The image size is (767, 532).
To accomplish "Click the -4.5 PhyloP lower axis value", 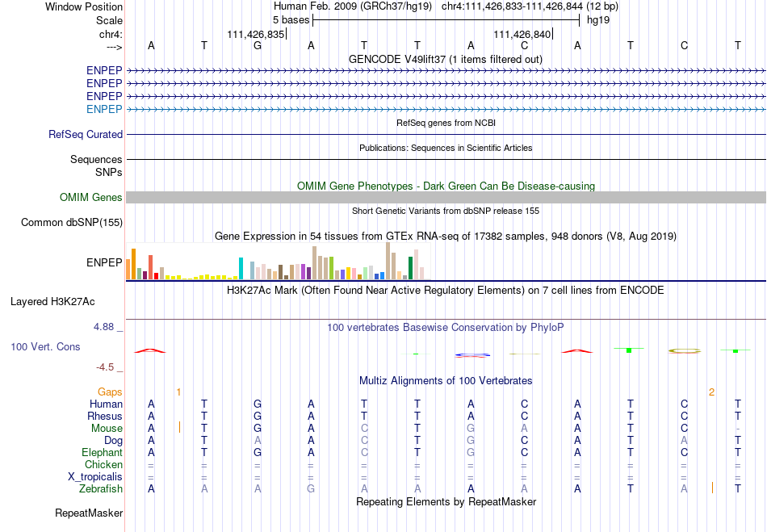I will coord(105,367).
